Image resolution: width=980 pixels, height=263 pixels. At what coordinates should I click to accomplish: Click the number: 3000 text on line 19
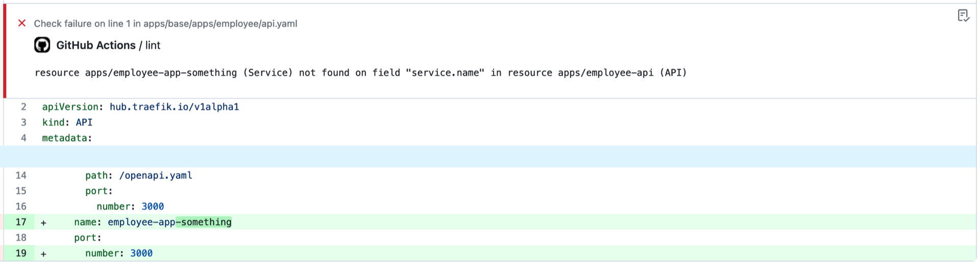click(x=119, y=253)
